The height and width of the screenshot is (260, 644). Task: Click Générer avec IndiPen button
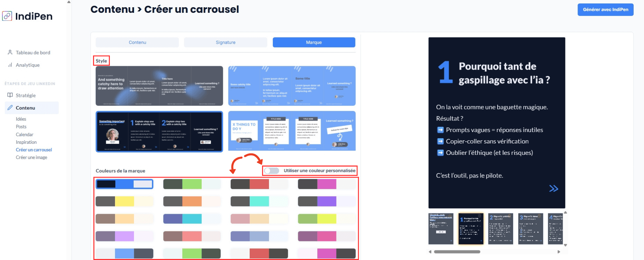(605, 10)
